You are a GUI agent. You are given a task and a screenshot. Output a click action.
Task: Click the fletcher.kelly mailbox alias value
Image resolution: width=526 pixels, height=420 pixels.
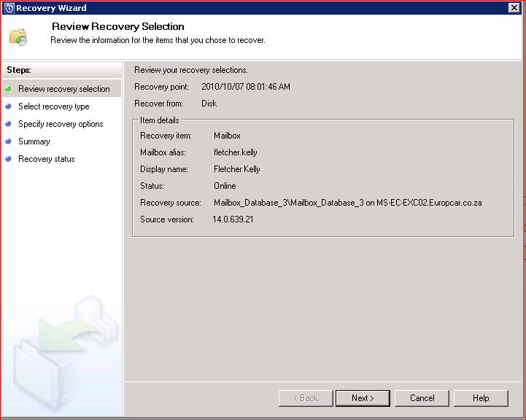coord(236,152)
